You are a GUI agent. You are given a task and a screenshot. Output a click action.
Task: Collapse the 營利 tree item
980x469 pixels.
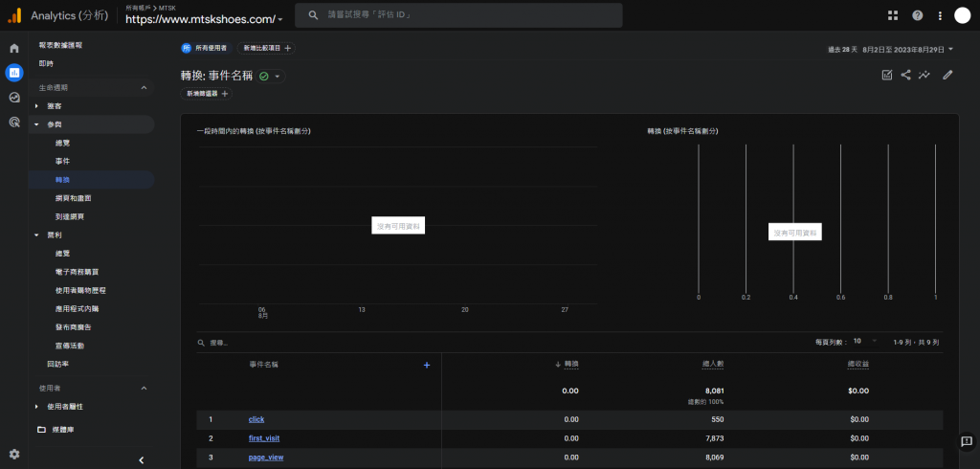click(36, 235)
